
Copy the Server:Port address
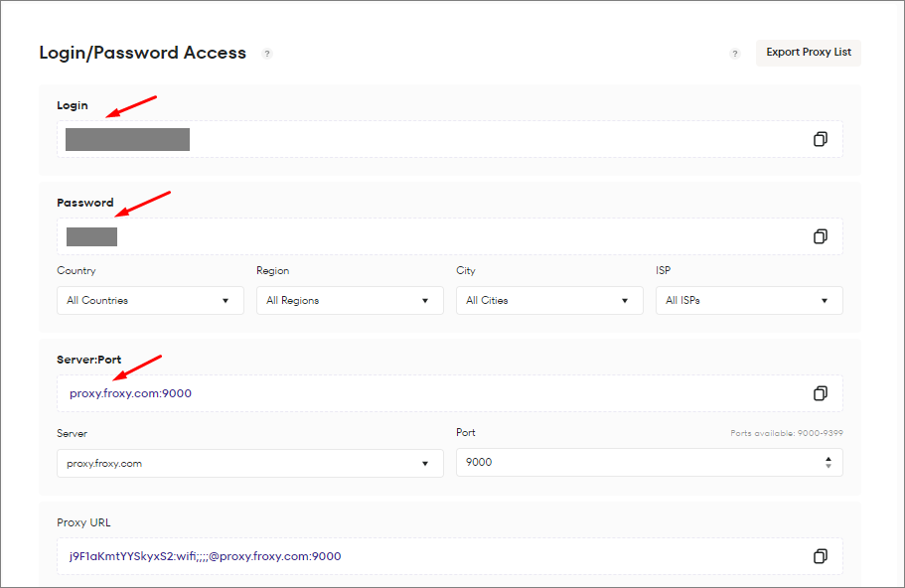pos(820,393)
